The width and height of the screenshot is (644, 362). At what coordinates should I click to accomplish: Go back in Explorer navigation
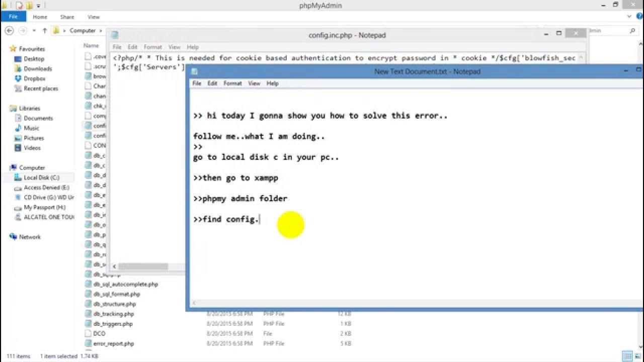click(x=9, y=31)
